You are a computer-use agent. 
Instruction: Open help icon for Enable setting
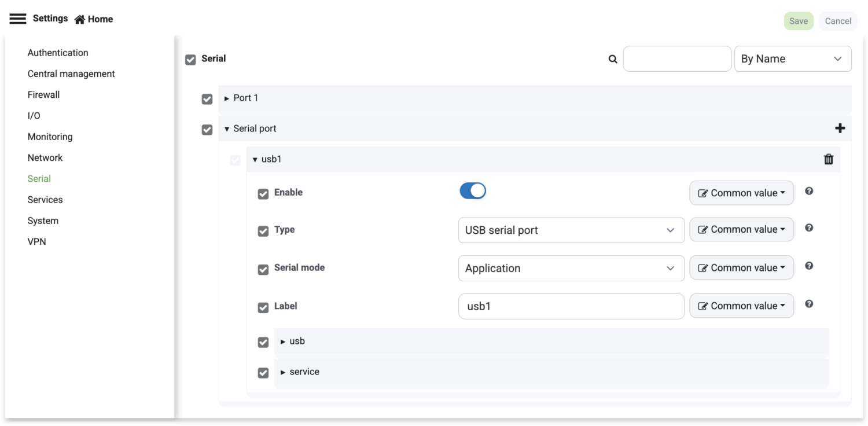[x=809, y=191]
